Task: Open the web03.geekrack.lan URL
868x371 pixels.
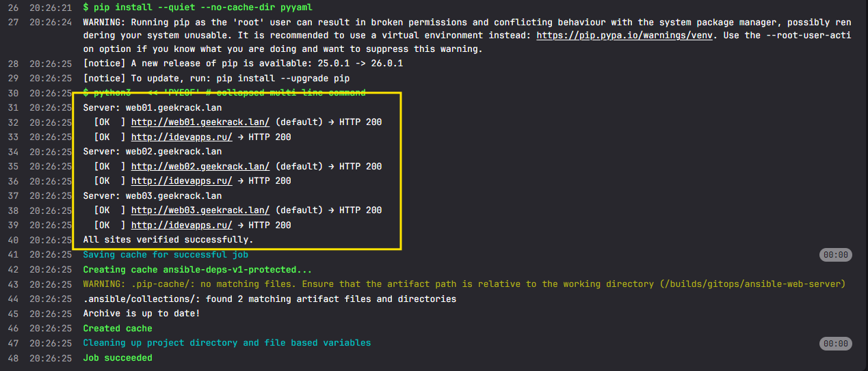Action: pos(200,210)
